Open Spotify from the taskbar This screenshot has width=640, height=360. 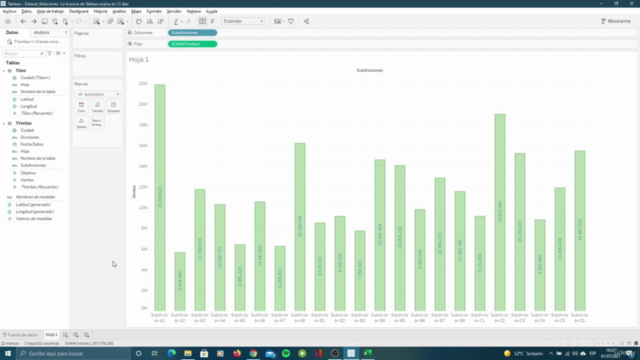[286, 353]
